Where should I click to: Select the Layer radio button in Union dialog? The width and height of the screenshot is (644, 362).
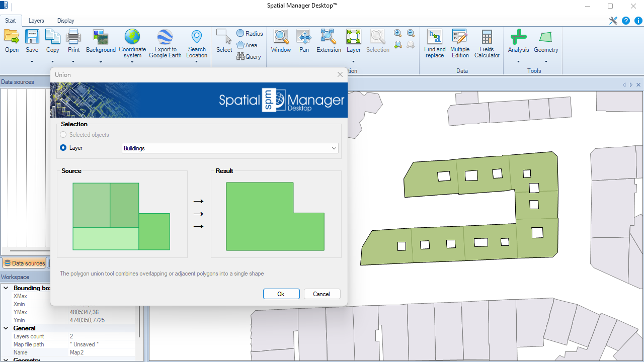(x=63, y=148)
